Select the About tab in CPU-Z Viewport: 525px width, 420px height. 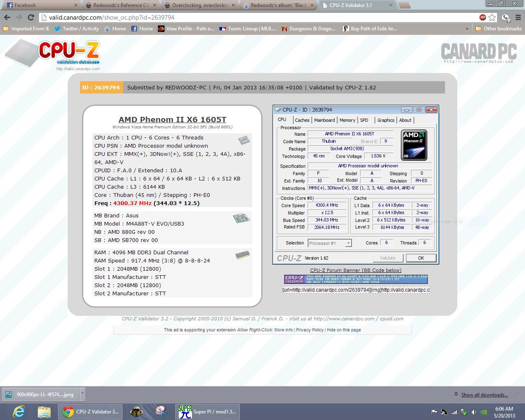(x=405, y=120)
